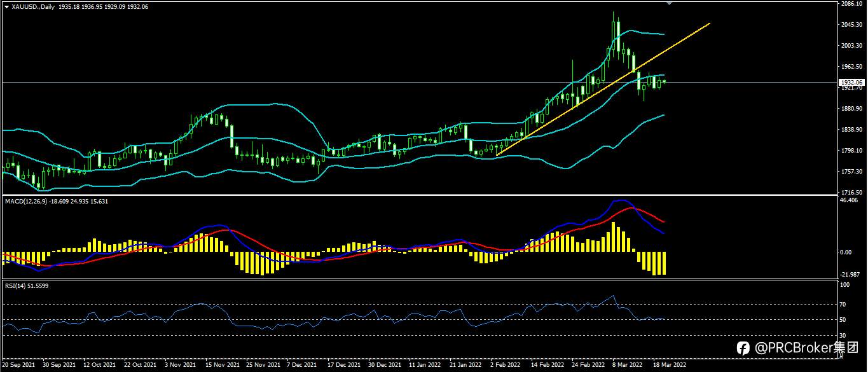
Task: Click the MACD 0.00 scale value
Action: (846, 252)
